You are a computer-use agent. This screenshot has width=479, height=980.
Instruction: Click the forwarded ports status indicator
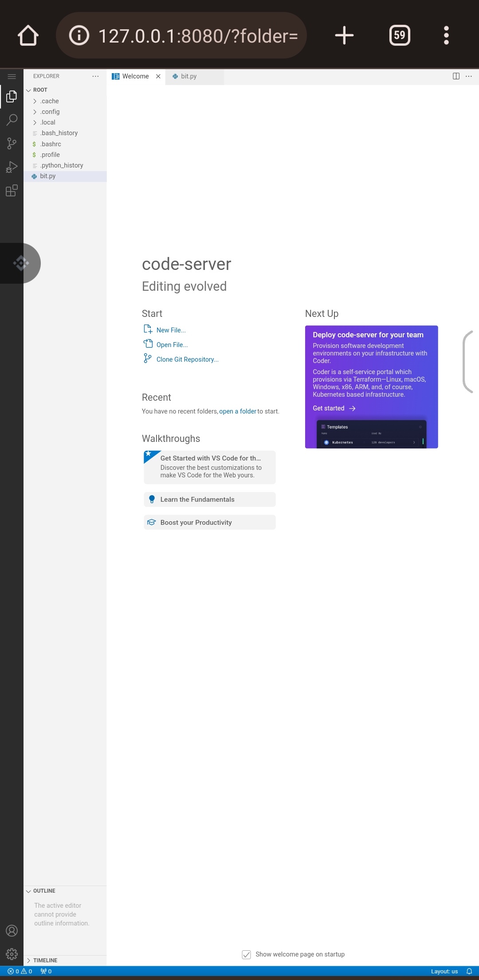click(46, 971)
